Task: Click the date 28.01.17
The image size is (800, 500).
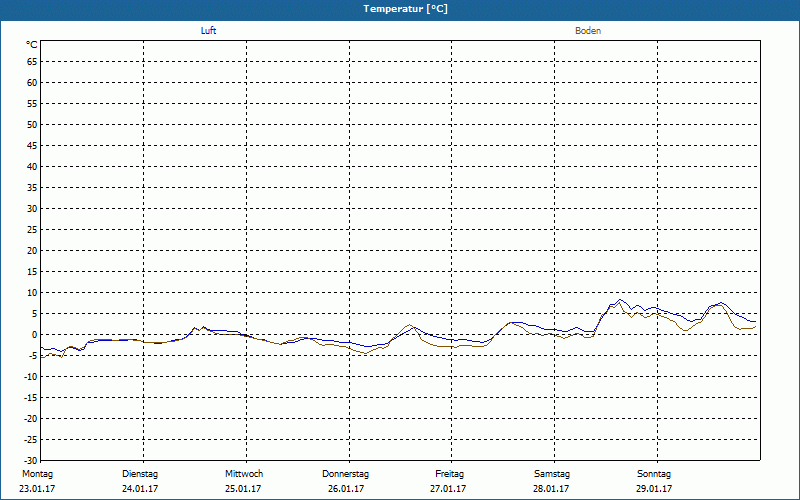Action: [551, 489]
